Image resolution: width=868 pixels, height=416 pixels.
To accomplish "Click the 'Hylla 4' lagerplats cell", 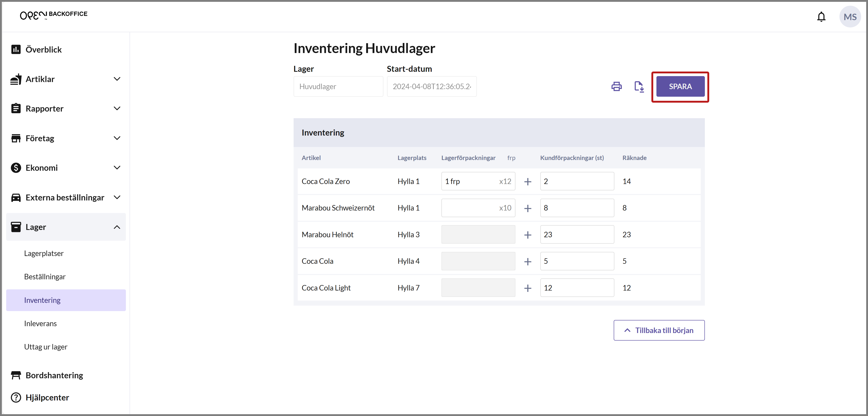I will (x=408, y=261).
